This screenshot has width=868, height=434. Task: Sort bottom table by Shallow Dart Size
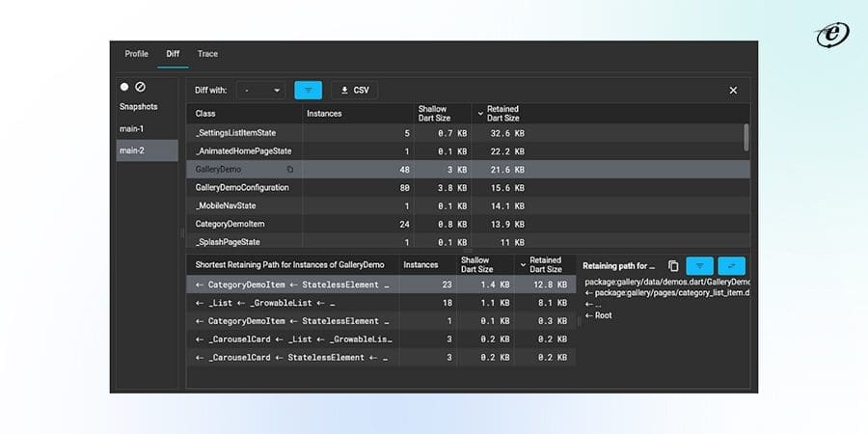click(x=477, y=264)
